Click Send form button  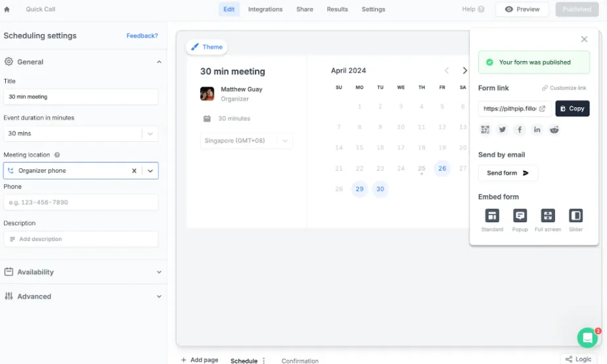tap(508, 173)
